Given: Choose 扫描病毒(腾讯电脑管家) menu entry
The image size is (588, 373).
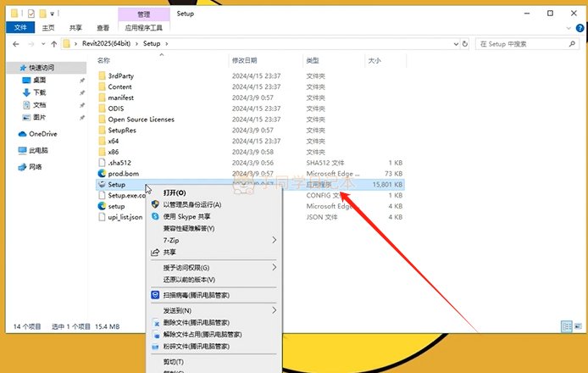Looking at the screenshot, I should (196, 295).
